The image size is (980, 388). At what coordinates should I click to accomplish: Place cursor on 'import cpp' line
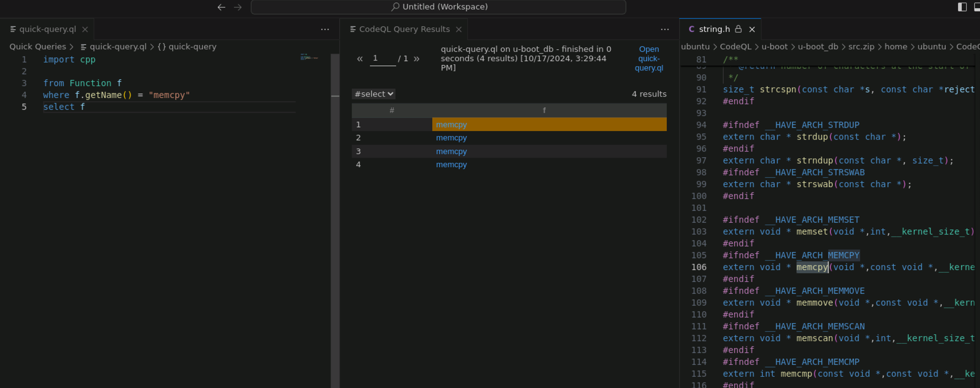coord(69,60)
